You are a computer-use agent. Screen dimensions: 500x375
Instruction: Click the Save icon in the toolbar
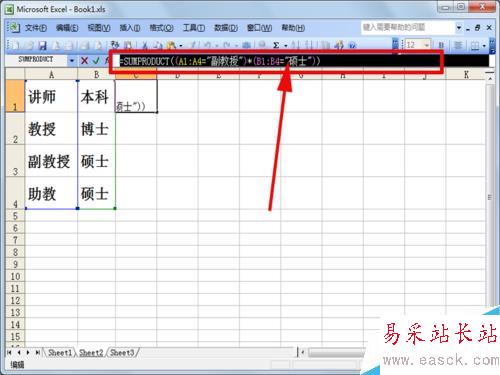pyautogui.click(x=42, y=45)
